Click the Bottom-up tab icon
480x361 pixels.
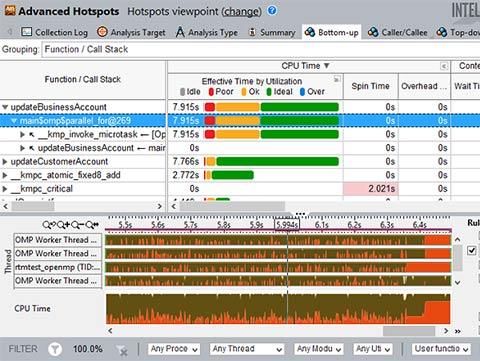click(x=310, y=32)
